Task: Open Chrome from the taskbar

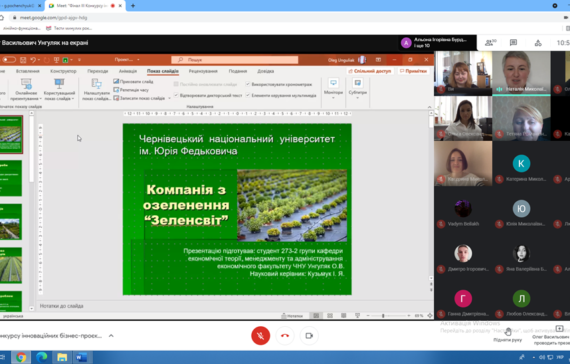Action: [x=21, y=357]
